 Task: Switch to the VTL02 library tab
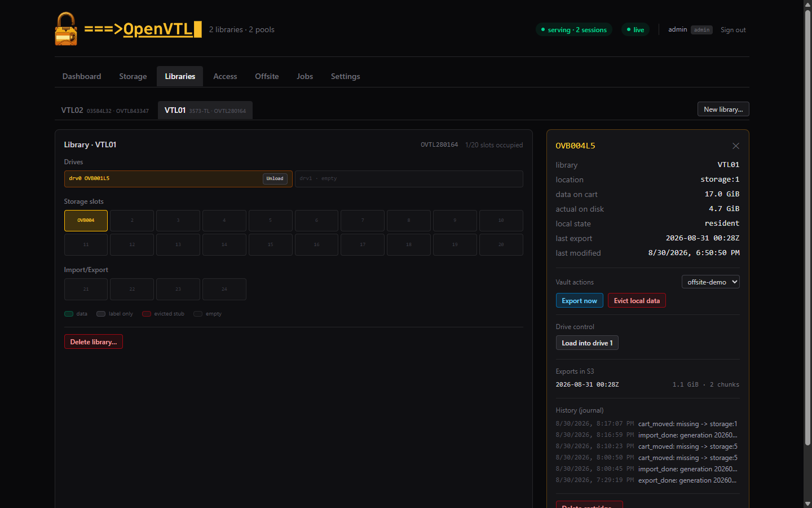click(105, 110)
